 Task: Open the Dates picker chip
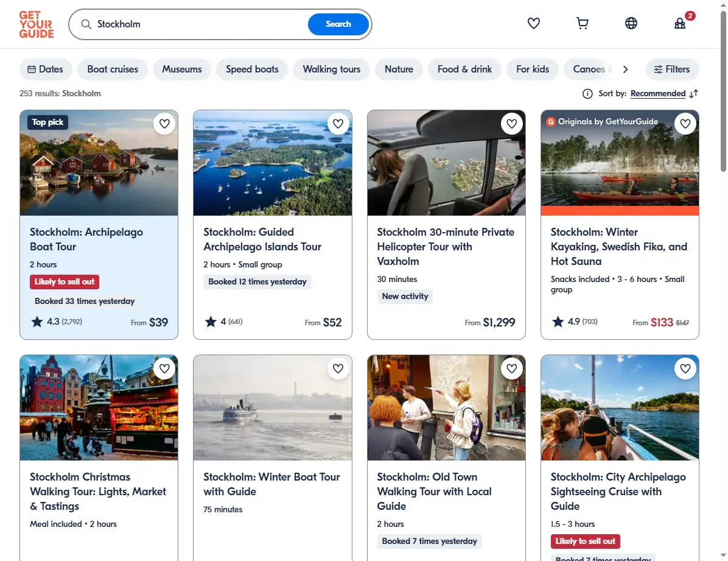(x=46, y=69)
